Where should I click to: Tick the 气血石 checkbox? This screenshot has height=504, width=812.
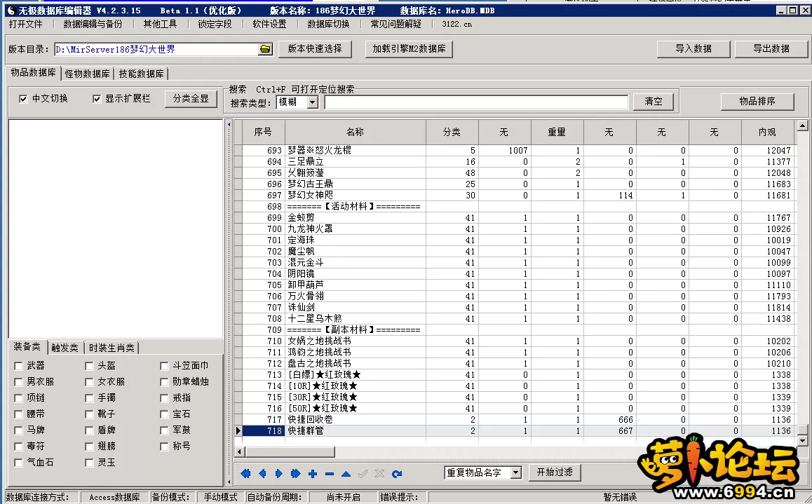18,463
